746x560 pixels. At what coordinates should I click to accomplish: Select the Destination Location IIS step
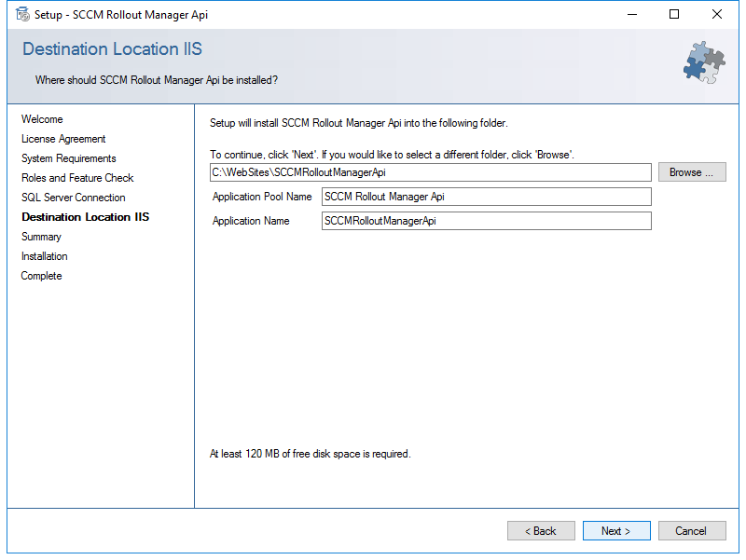(85, 217)
